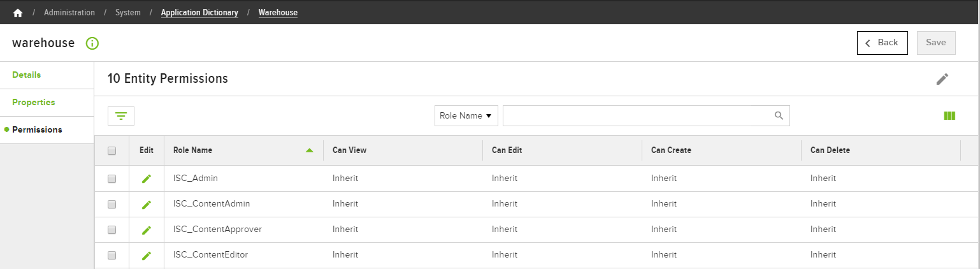Edit the ISC_ContentApprover role permission

[147, 230]
